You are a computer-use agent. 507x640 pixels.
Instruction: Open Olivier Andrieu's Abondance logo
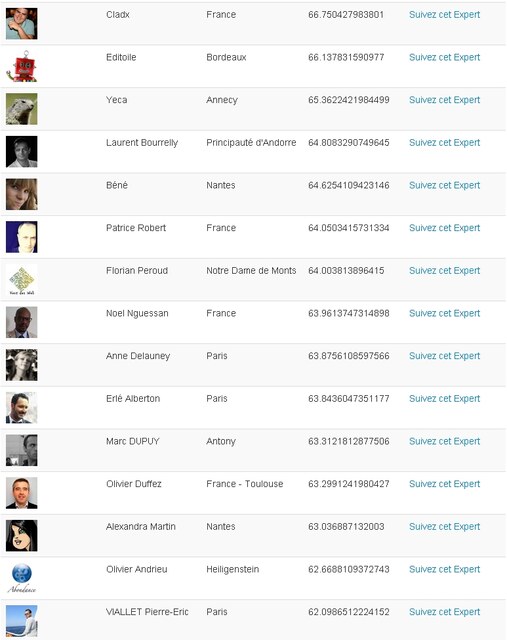22,578
